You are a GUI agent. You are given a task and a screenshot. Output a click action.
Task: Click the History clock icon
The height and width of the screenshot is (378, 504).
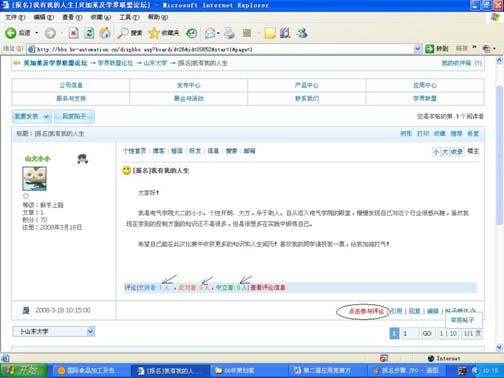point(191,33)
